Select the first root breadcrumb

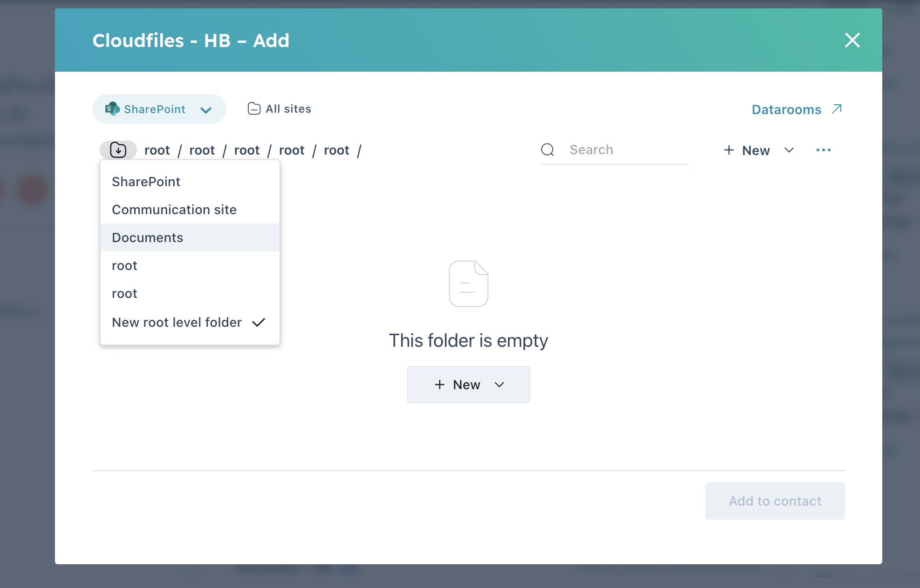[157, 150]
